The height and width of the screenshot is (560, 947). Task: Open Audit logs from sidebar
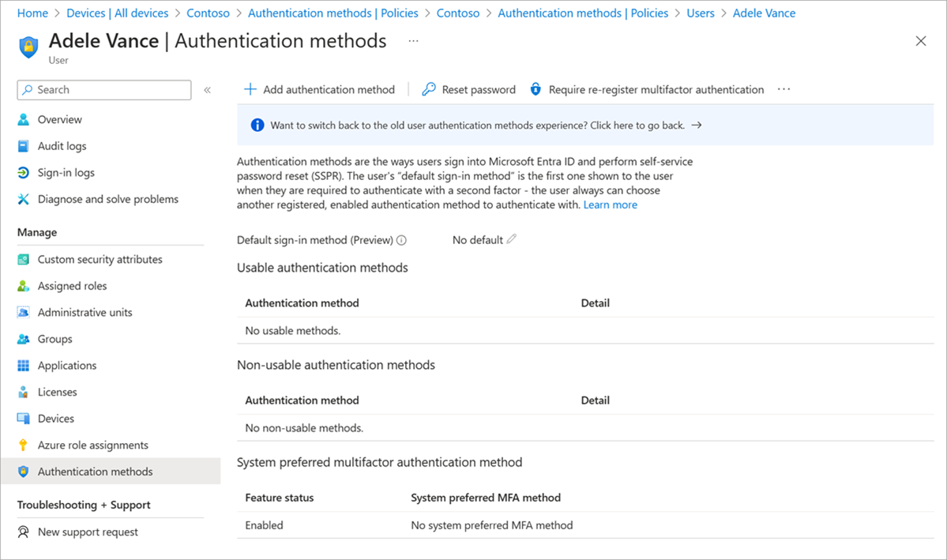[x=62, y=146]
